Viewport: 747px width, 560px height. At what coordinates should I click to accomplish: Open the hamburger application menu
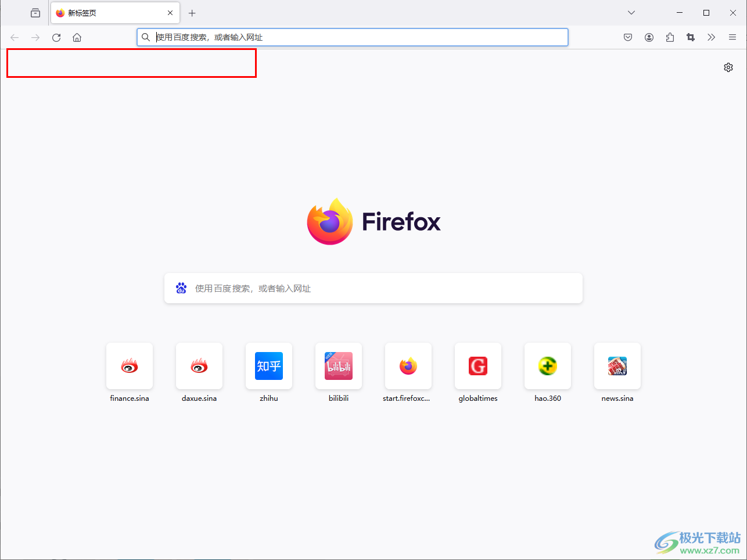tap(732, 37)
